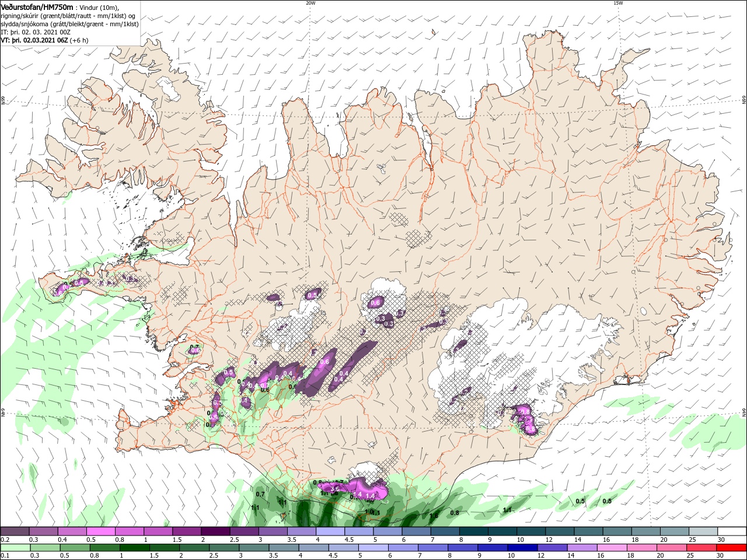Pick bottom-row dark blue swatch between 10 and 12
Viewport: 747px width, 560px height.
pyautogui.click(x=522, y=548)
